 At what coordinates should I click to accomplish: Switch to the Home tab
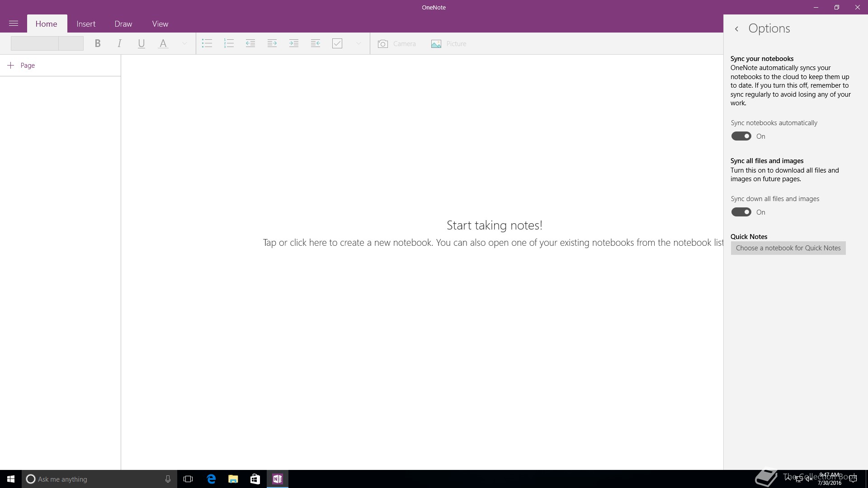pyautogui.click(x=47, y=23)
